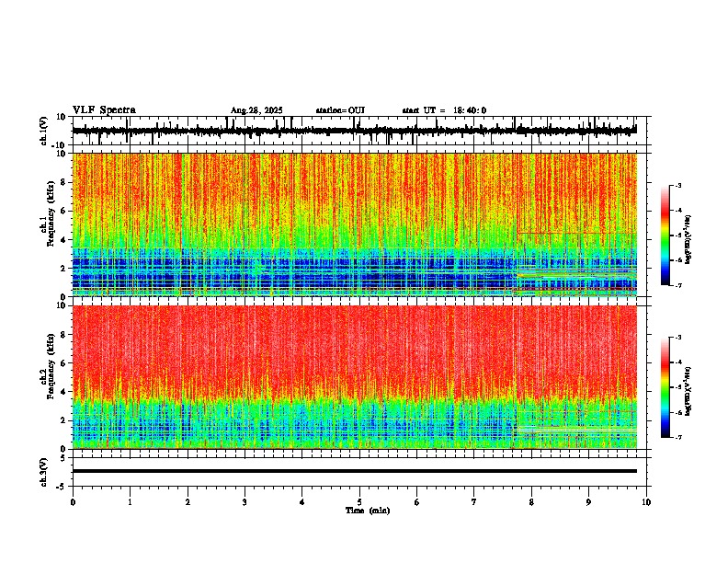Click the "8" kHz tick of ch.1 spectrogram
This screenshot has width=728, height=563.
click(63, 182)
